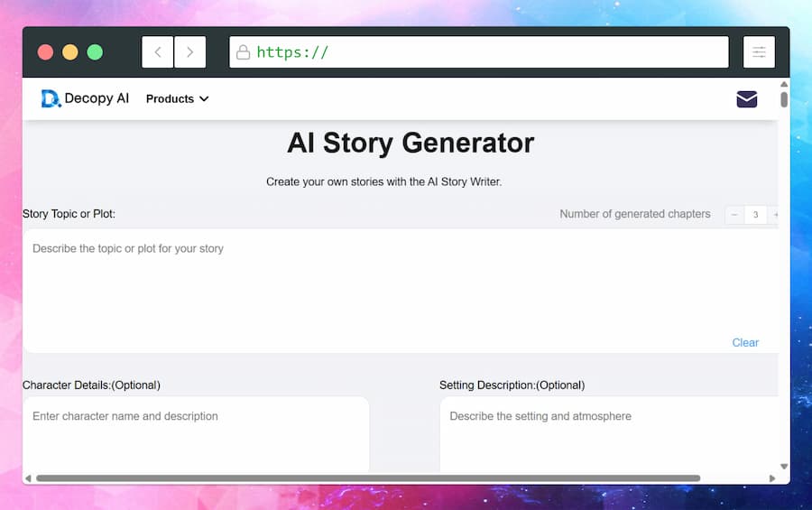Image resolution: width=812 pixels, height=510 pixels.
Task: Focus the https:// address bar
Action: coord(478,51)
